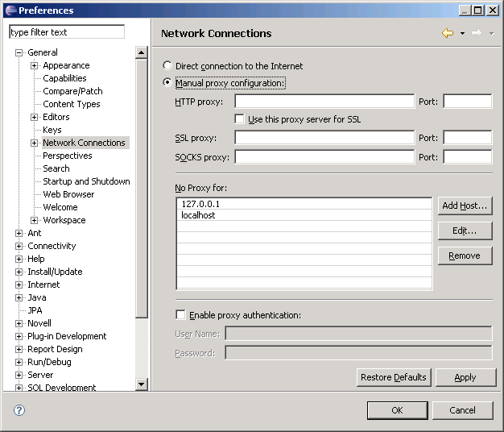The height and width of the screenshot is (432, 504).
Task: Expand the Help category
Action: pyautogui.click(x=19, y=259)
